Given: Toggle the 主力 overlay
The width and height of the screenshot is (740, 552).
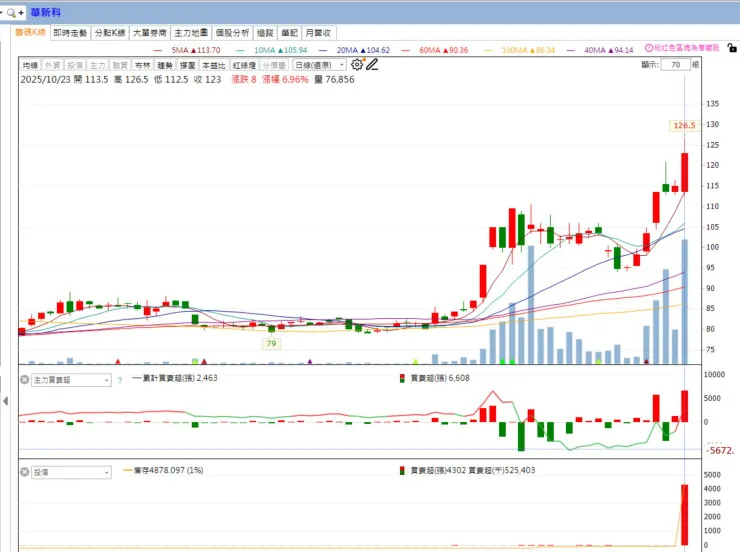Looking at the screenshot, I should click(98, 65).
